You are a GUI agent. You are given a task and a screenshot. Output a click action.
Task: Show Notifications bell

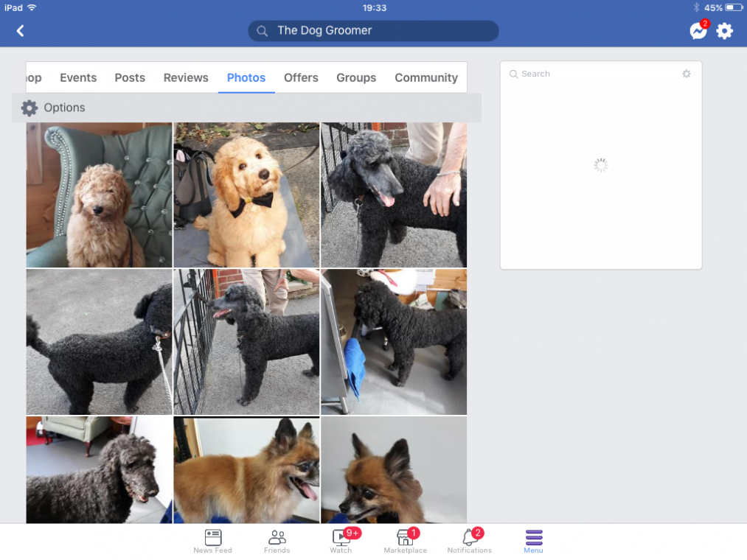[x=469, y=541]
